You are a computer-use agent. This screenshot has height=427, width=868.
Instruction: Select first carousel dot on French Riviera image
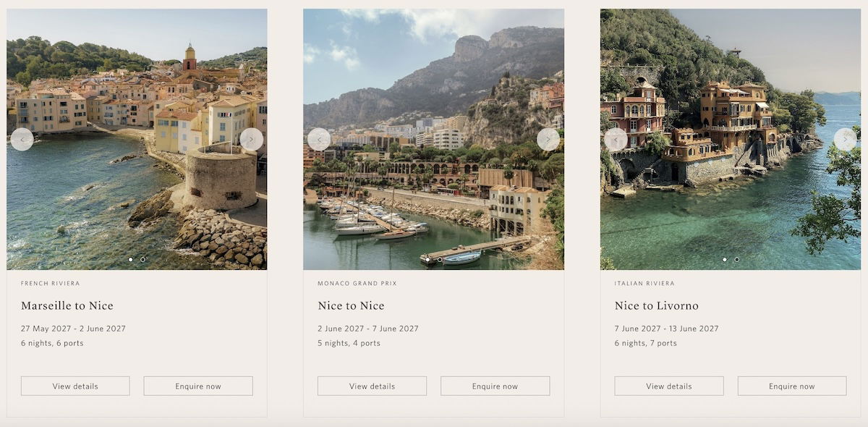pos(130,259)
